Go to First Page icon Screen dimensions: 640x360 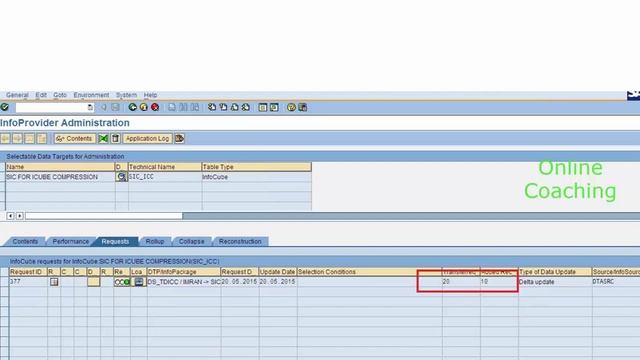tap(212, 107)
